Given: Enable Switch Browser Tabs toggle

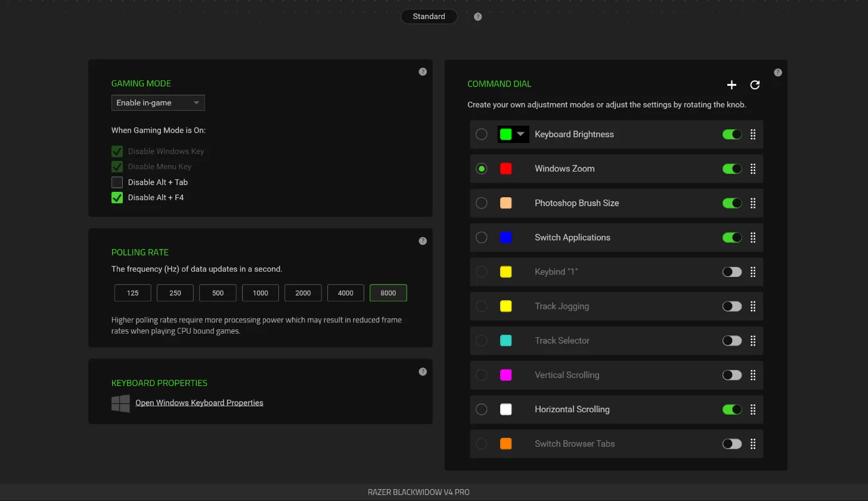Looking at the screenshot, I should coord(732,444).
